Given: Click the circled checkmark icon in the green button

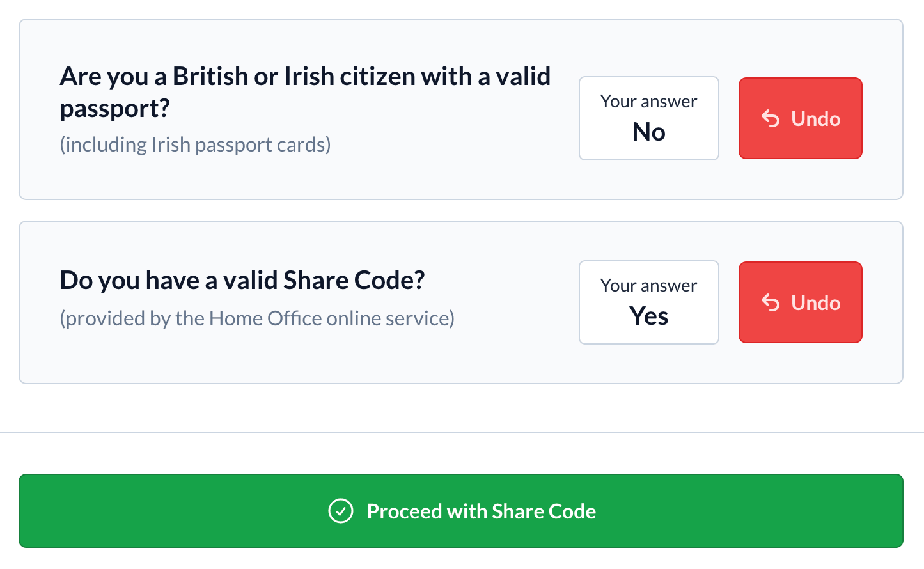Looking at the screenshot, I should tap(341, 511).
